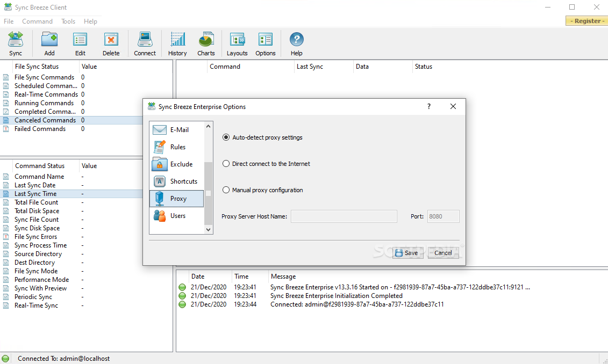608x364 pixels.
Task: Select the E-Mail options category
Action: (x=177, y=130)
